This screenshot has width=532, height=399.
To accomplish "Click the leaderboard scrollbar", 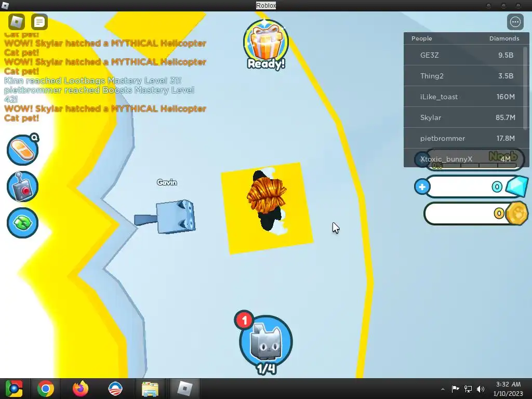I will (526, 87).
